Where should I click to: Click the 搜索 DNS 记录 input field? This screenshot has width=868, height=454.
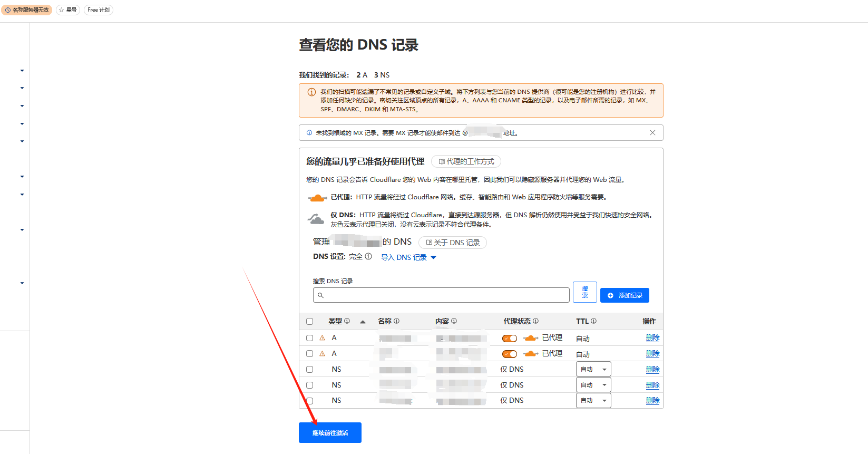pyautogui.click(x=441, y=295)
